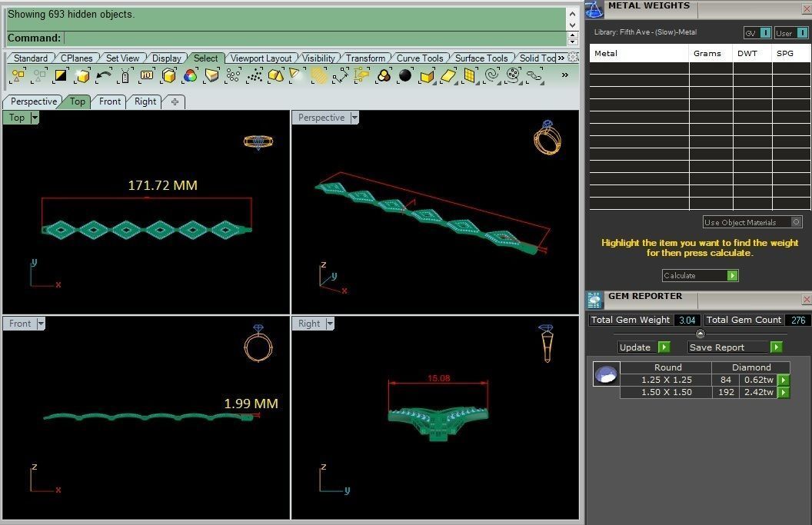The image size is (812, 525).
Task: Open toolbar options gear icon
Action: pyautogui.click(x=573, y=58)
